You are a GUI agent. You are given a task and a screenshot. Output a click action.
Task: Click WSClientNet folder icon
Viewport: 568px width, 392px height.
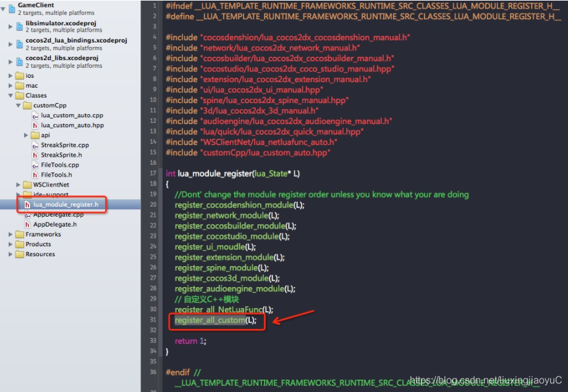(x=27, y=185)
